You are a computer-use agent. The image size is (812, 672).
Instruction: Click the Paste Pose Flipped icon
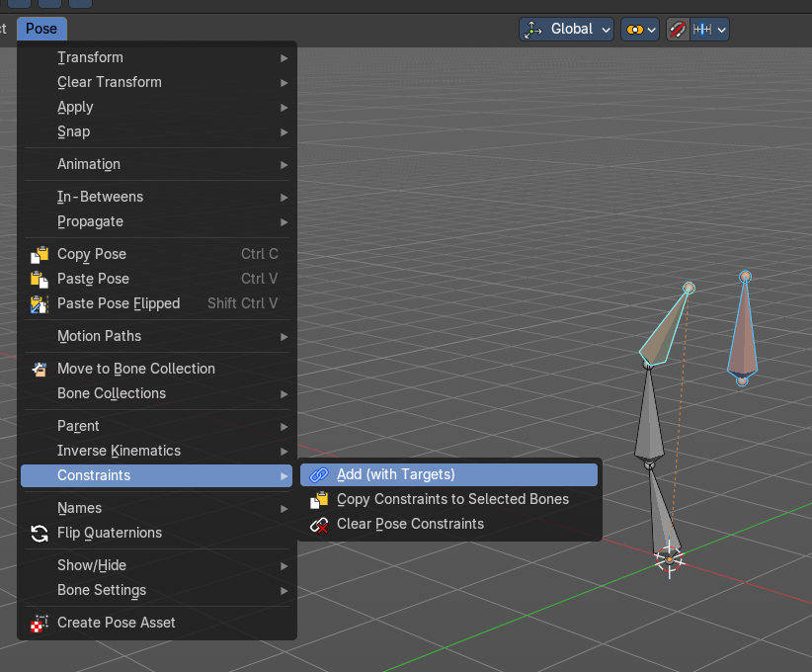(x=40, y=304)
